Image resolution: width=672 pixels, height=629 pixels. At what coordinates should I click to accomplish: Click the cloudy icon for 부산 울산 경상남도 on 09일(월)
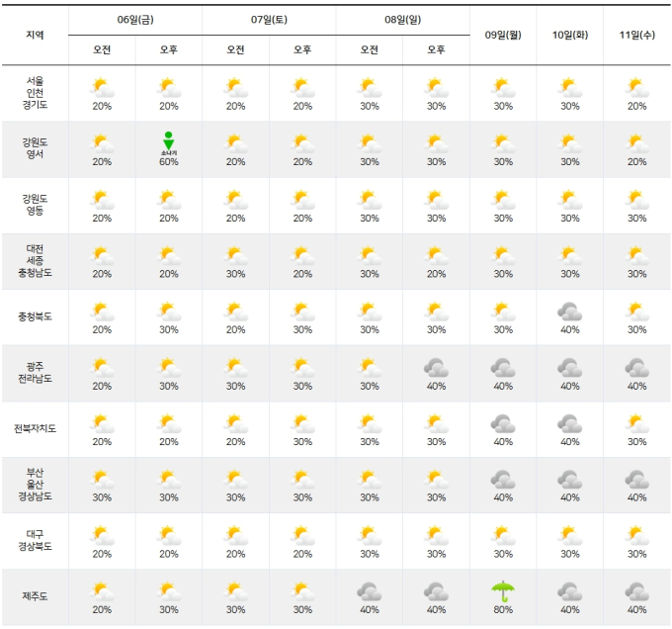point(503,480)
